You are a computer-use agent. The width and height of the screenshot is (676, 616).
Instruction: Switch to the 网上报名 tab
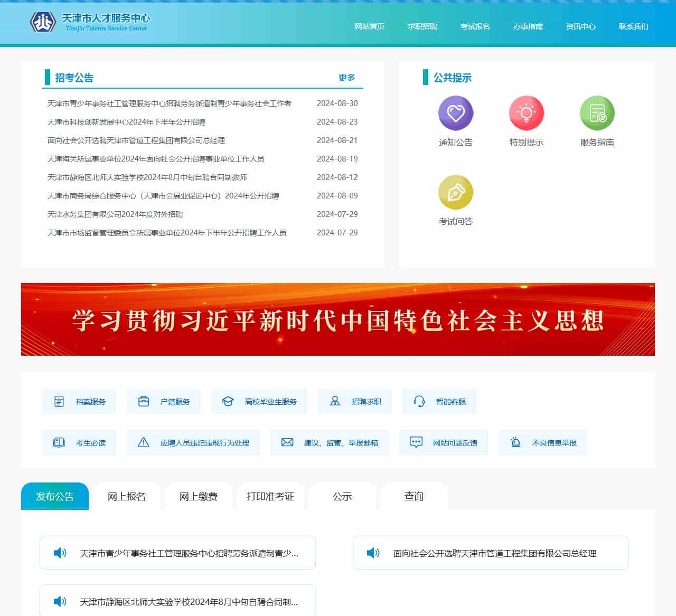click(127, 496)
